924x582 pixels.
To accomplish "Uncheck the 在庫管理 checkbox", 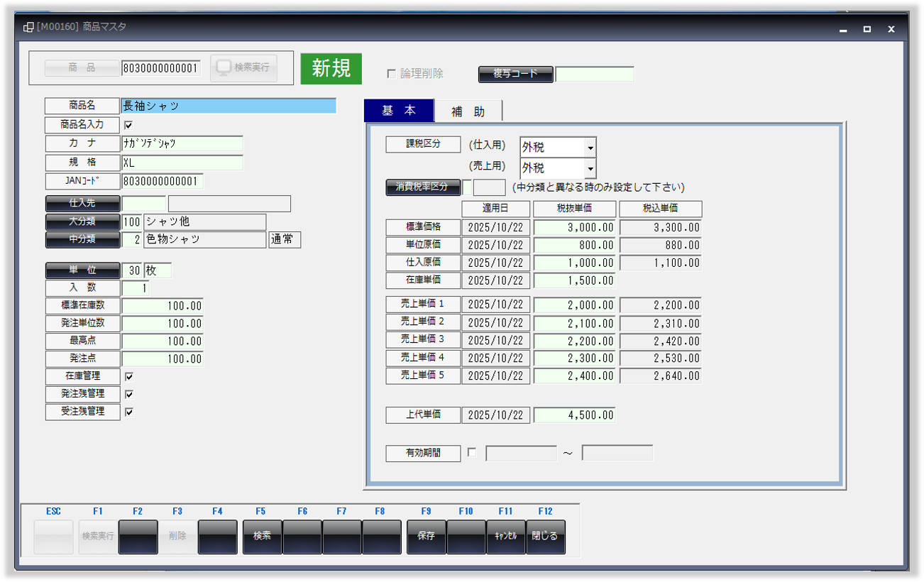I will pyautogui.click(x=128, y=376).
